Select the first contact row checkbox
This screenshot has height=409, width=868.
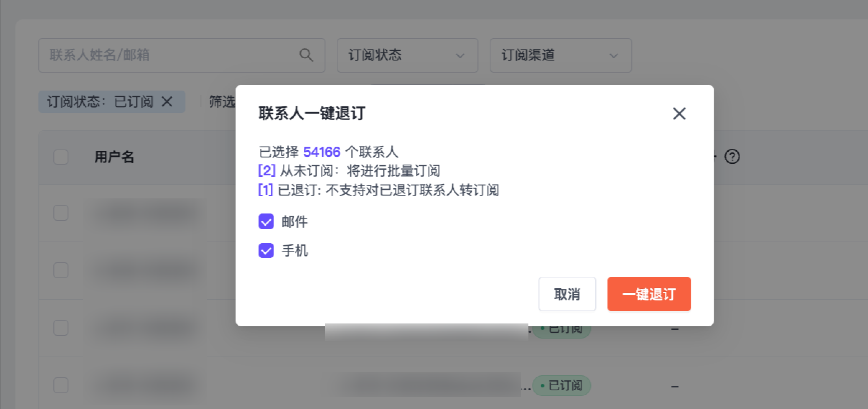pos(61,213)
